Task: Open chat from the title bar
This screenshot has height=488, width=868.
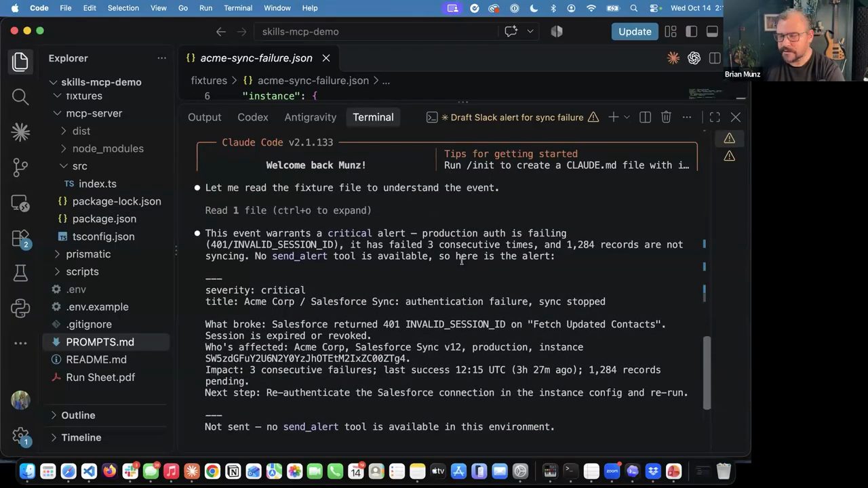Action: (x=511, y=31)
